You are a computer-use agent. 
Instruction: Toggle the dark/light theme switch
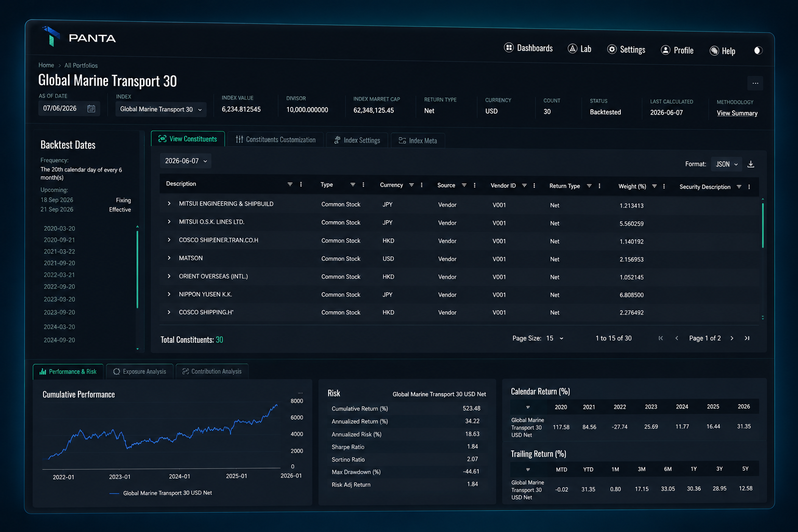[758, 50]
